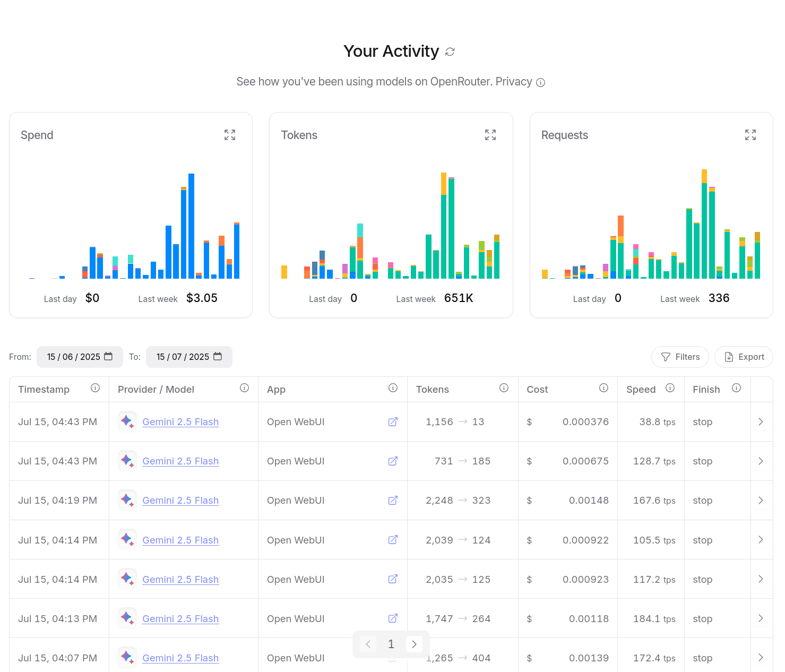Open Gemini 2.5 Flash link at 04:07 PM

tap(180, 658)
